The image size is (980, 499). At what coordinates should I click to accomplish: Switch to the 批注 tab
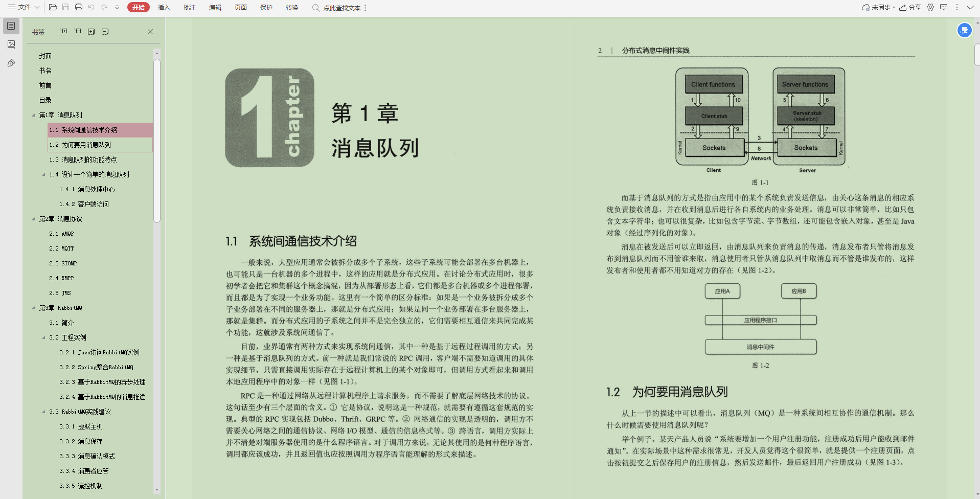[189, 8]
